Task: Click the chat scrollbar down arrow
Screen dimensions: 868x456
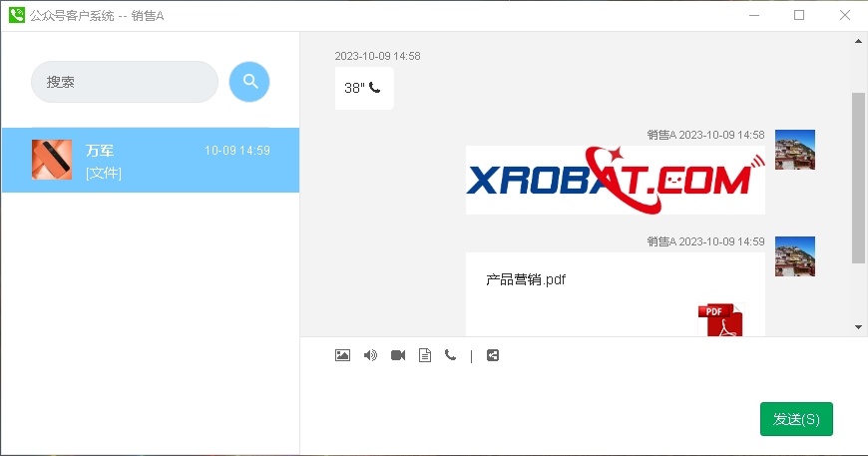Action: click(858, 327)
